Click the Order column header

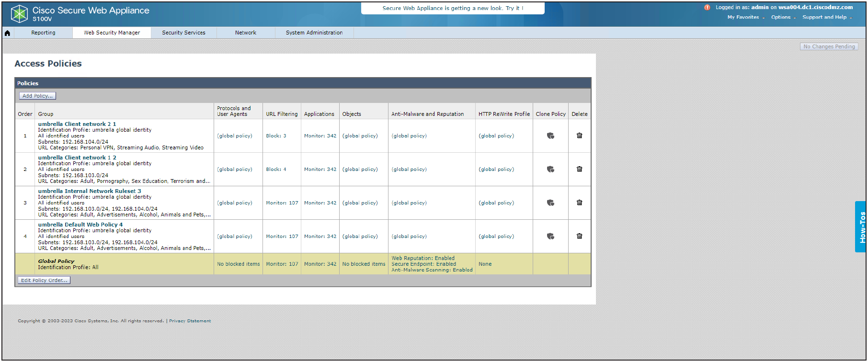click(x=25, y=114)
